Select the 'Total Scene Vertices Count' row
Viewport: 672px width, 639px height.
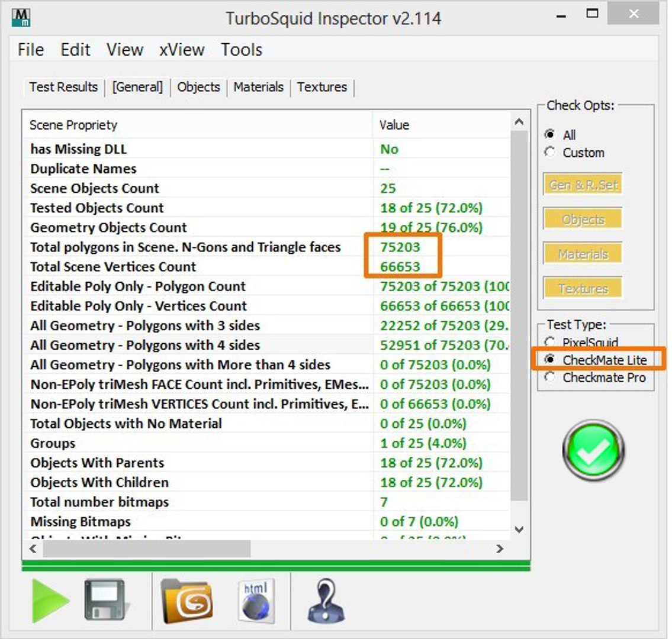point(266,267)
